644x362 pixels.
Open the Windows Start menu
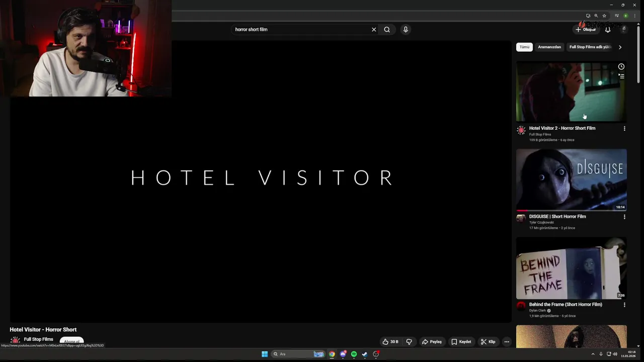point(265,354)
